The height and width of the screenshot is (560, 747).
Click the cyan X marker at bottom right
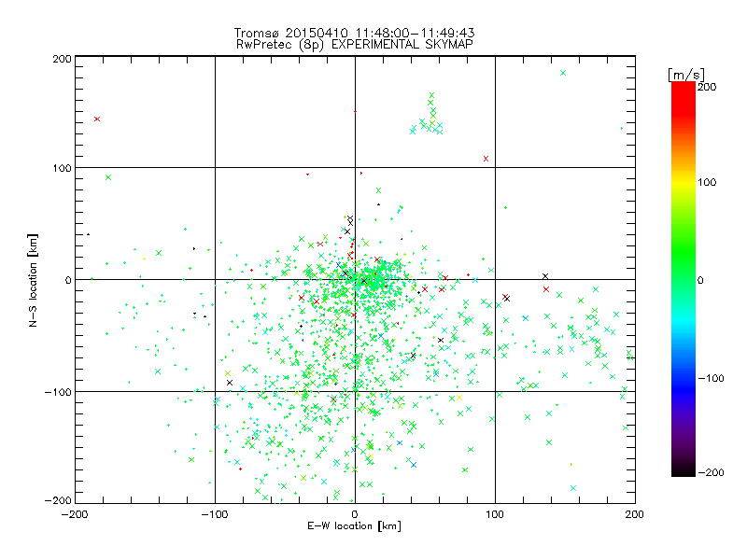[573, 488]
